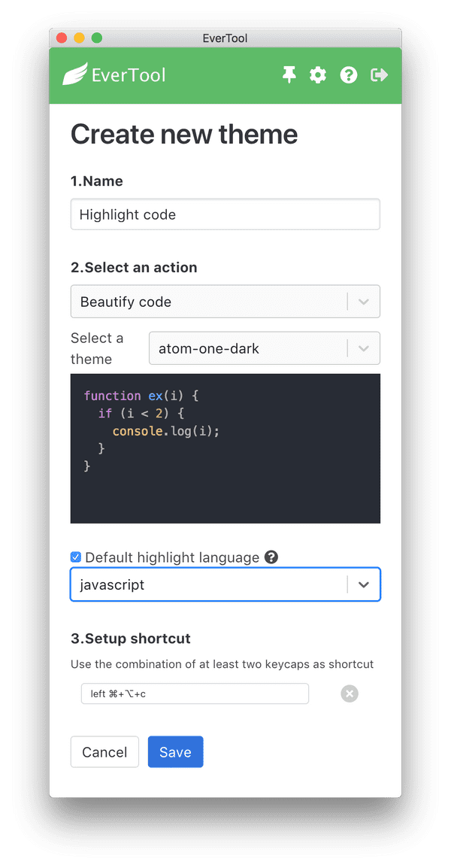Save the new theme

(175, 751)
